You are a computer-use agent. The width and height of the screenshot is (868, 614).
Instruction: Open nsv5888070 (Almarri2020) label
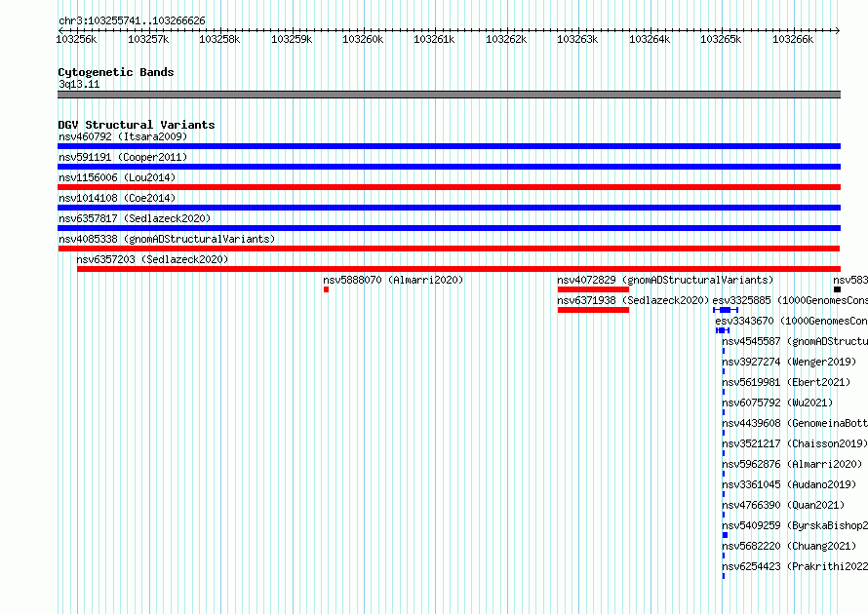pyautogui.click(x=393, y=280)
